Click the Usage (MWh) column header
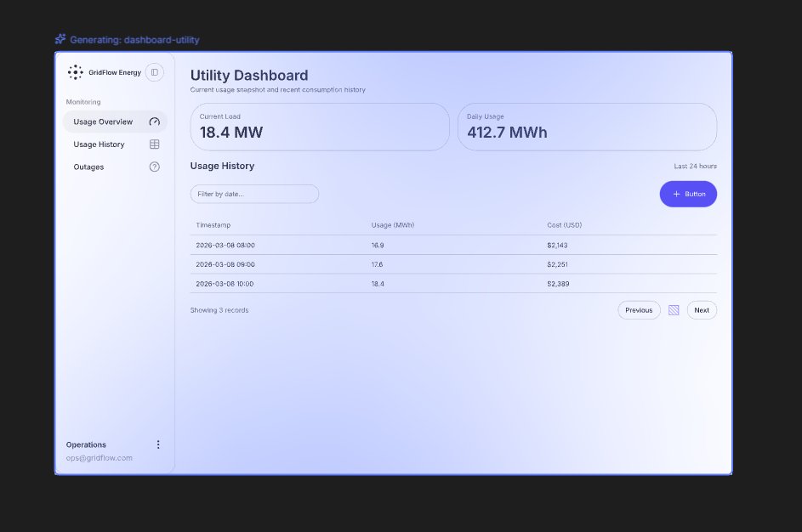 pos(393,225)
